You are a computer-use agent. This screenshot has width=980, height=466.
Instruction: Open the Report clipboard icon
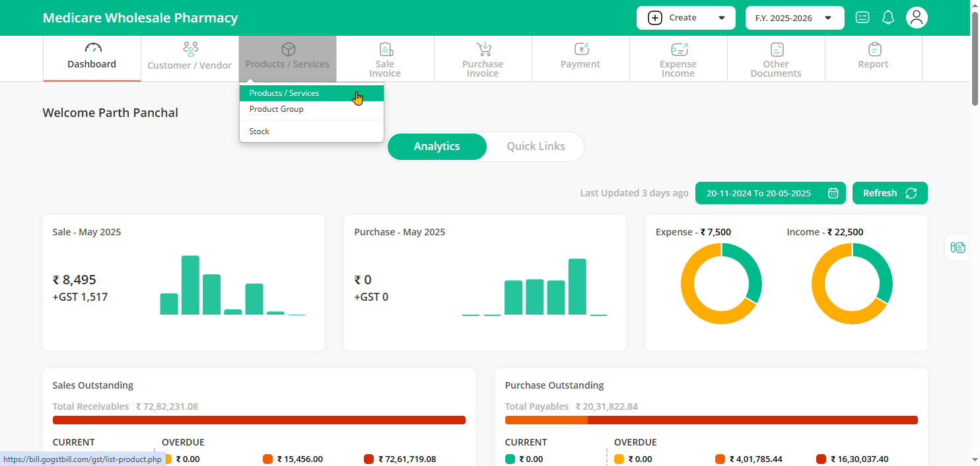coord(874,50)
